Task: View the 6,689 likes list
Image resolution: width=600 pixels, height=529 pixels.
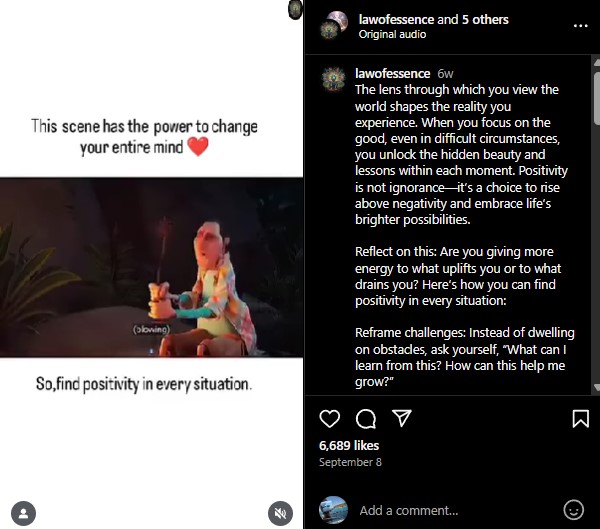Action: click(x=349, y=445)
